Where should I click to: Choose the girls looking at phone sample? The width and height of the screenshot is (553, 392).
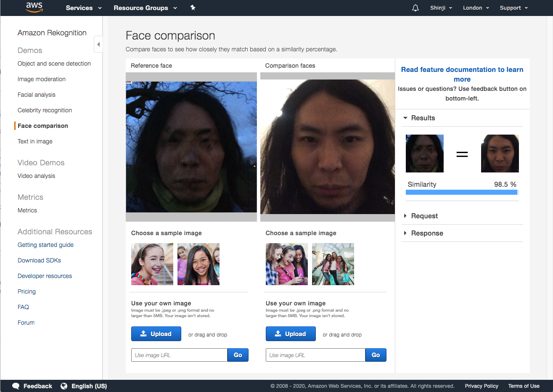click(287, 264)
